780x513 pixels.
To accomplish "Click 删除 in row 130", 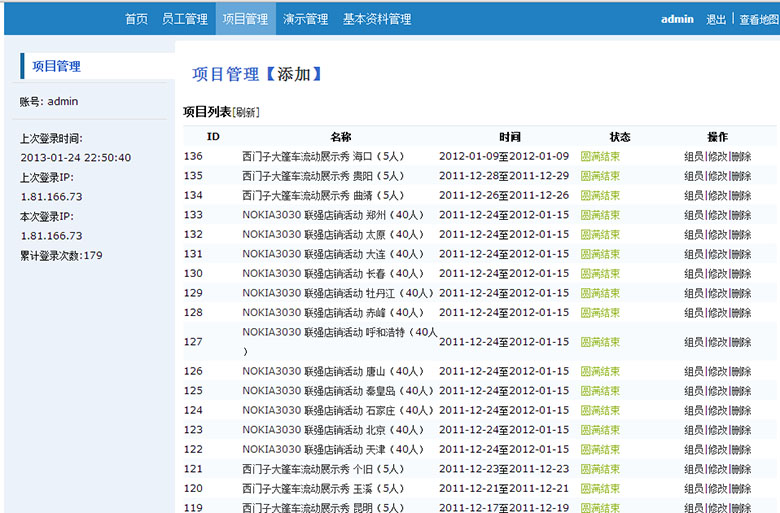I will pos(741,274).
